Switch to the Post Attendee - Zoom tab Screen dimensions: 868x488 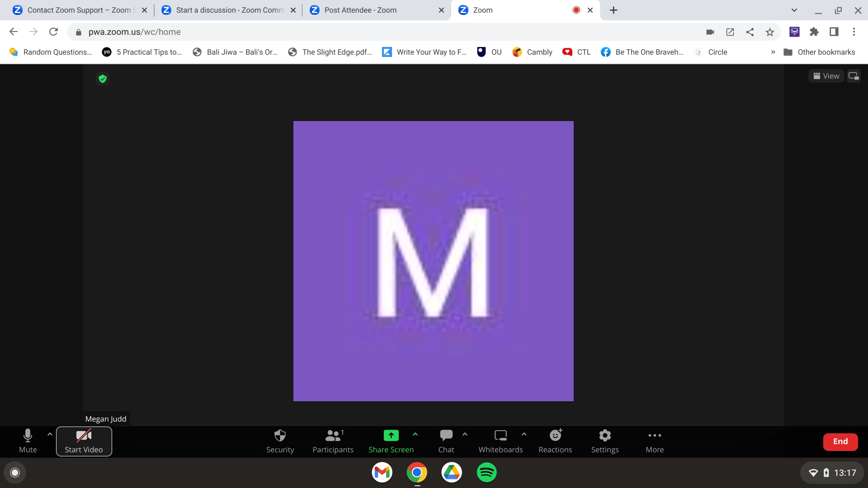(x=360, y=10)
